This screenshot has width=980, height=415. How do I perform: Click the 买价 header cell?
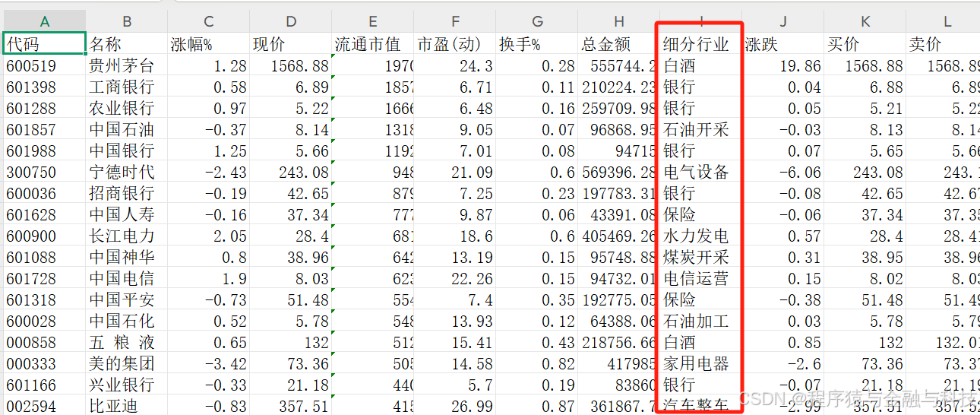pos(865,44)
